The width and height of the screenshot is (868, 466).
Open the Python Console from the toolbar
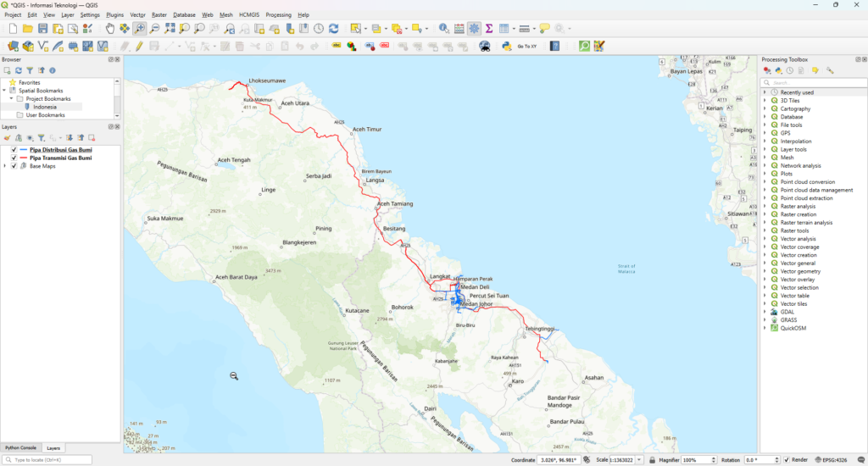[x=505, y=46]
